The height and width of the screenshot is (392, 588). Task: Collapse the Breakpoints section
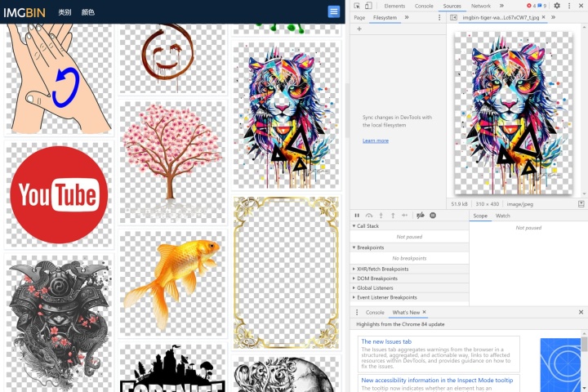(409, 247)
